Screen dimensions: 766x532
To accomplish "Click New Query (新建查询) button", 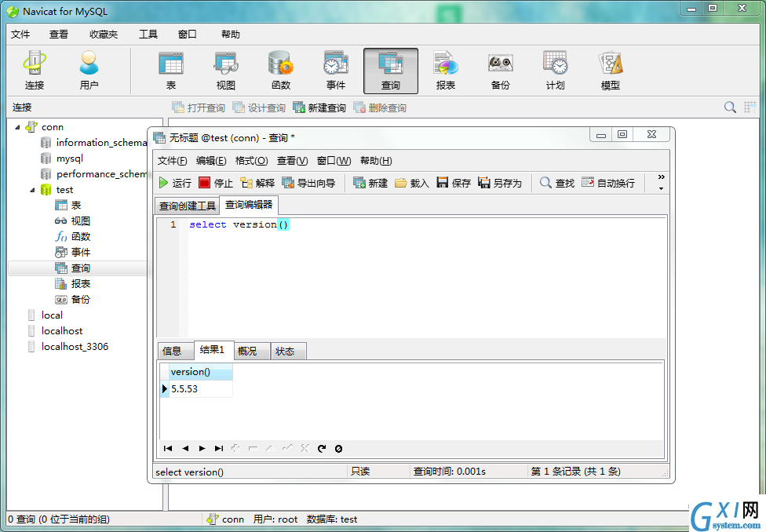I will pos(319,107).
